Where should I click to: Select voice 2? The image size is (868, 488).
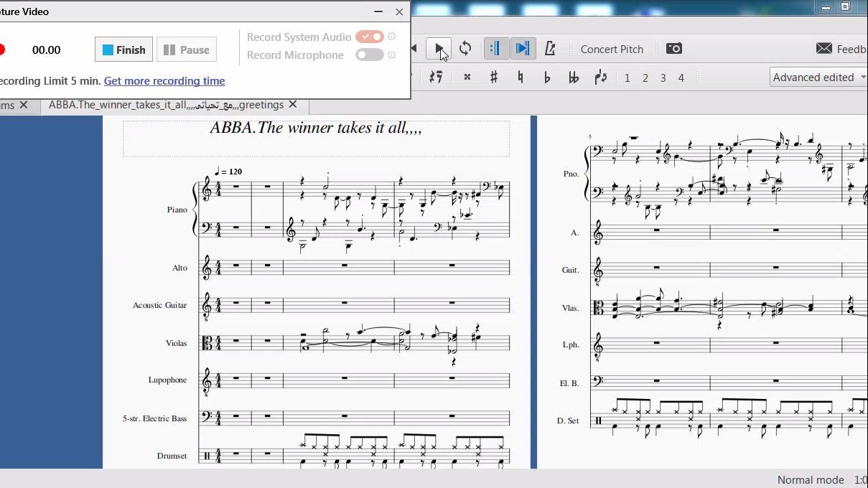645,78
